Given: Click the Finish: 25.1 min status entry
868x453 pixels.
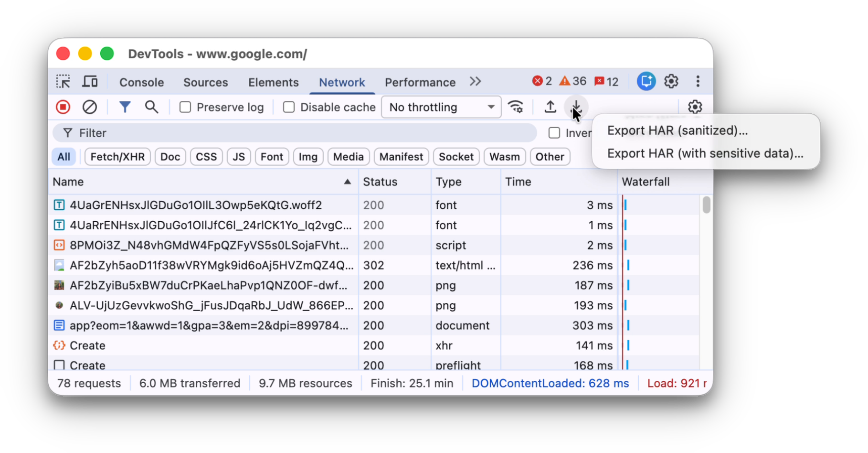Looking at the screenshot, I should [412, 383].
